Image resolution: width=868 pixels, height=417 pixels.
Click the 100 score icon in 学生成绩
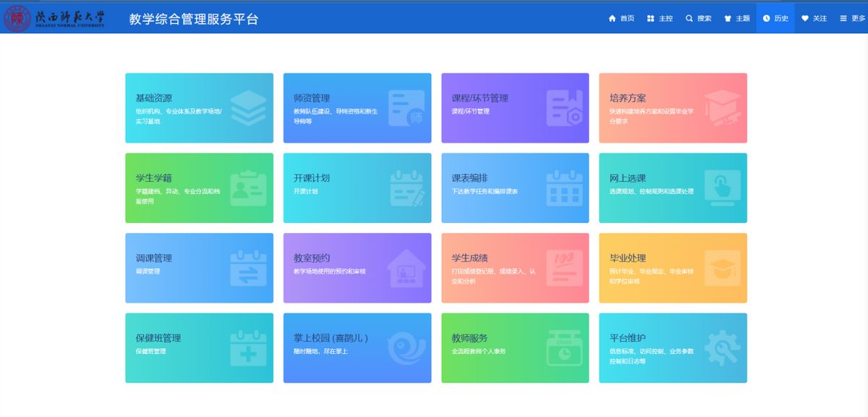pos(564,269)
